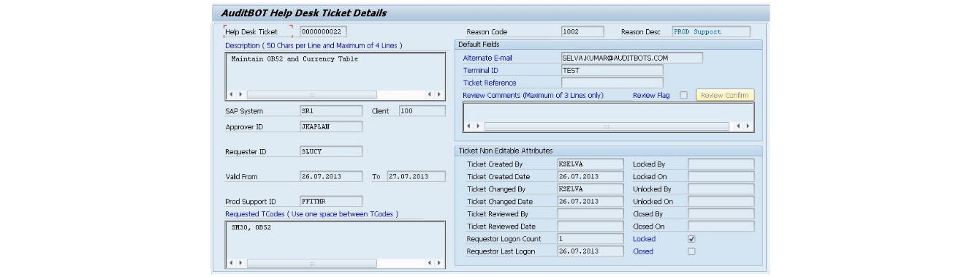Screen dimensions: 980x277
Task: Uncheck the Locked checkbox
Action: click(691, 239)
